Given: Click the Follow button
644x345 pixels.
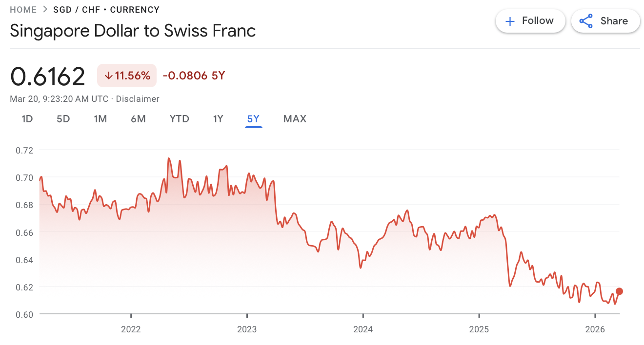Looking at the screenshot, I should (530, 21).
